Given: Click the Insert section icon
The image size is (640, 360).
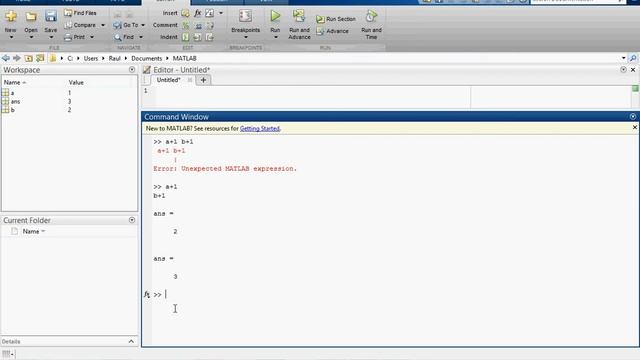Looking at the screenshot, I should pos(185,13).
